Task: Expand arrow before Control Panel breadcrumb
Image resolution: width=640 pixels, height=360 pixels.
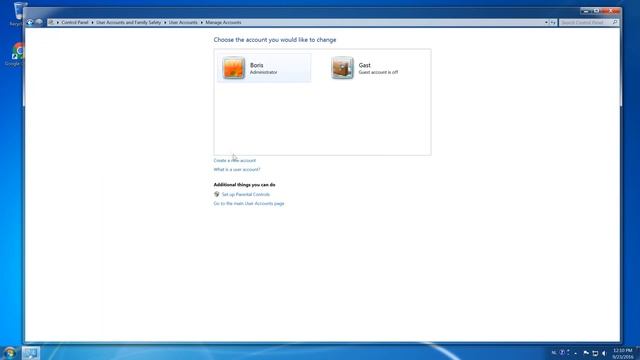Action: pos(58,22)
